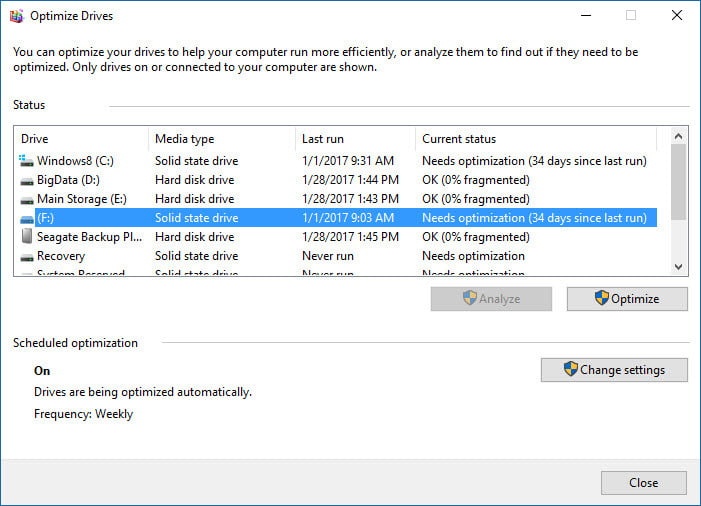Sort list by Drive column header
The height and width of the screenshot is (506, 701).
82,139
